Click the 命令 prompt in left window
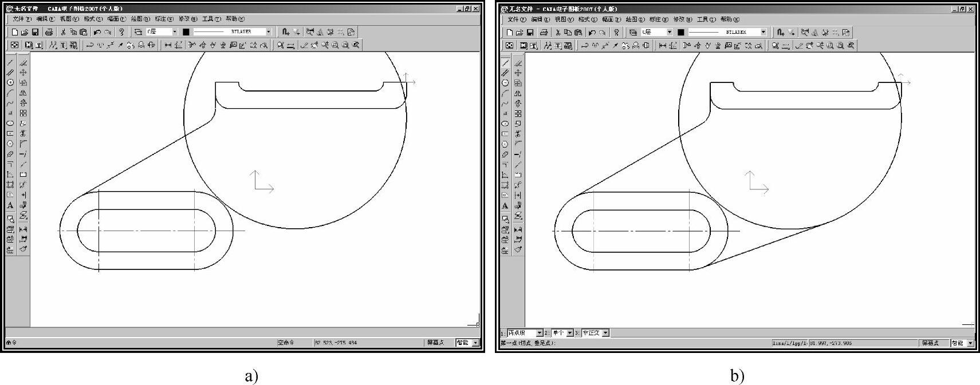The height and width of the screenshot is (385, 980). 11,343
